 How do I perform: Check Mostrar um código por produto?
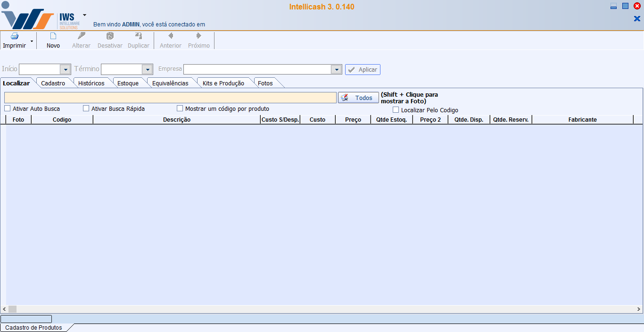click(x=180, y=108)
